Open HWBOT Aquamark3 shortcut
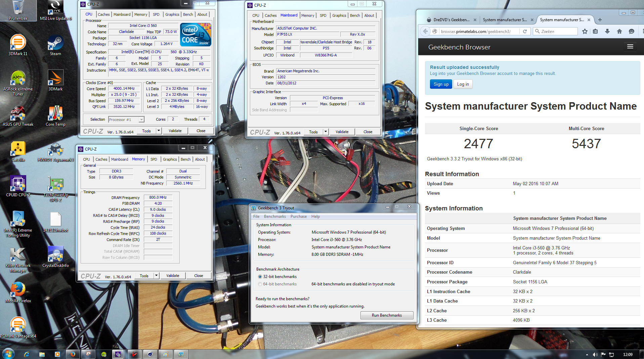The width and height of the screenshot is (644, 359). [55, 151]
